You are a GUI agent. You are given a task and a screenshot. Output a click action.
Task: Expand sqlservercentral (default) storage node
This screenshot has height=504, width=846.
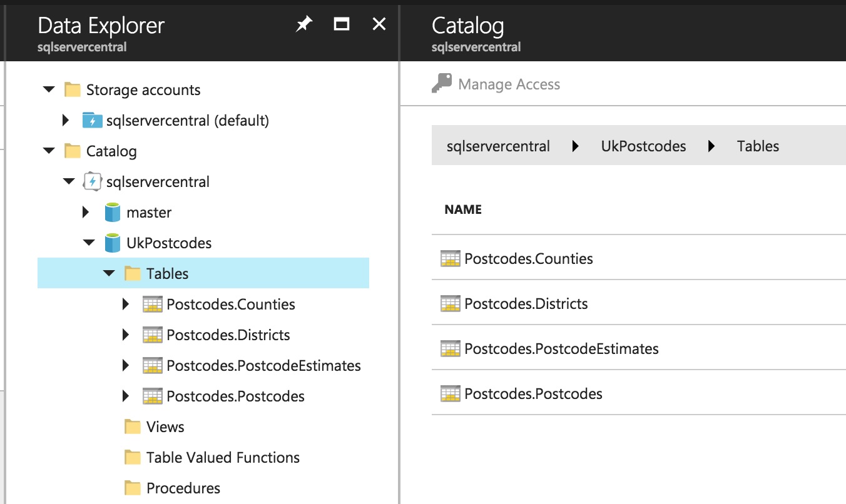66,120
